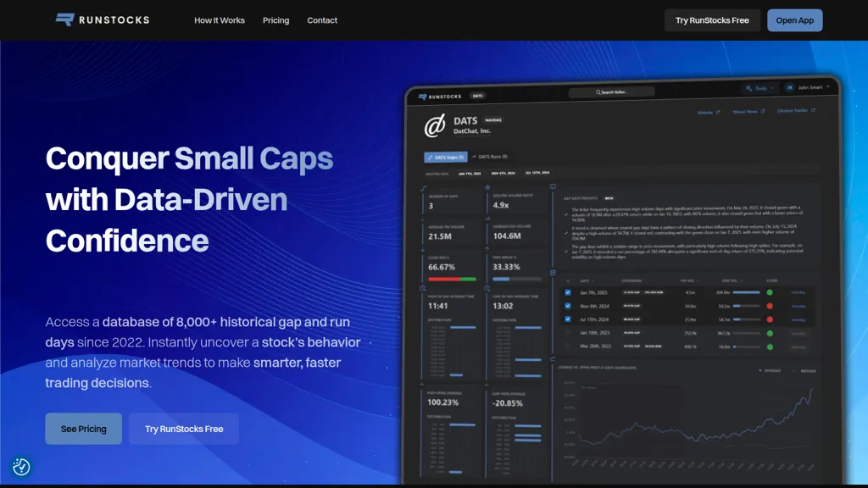Click the RunStocks logo in the site header
The height and width of the screenshot is (488, 868).
pyautogui.click(x=103, y=20)
